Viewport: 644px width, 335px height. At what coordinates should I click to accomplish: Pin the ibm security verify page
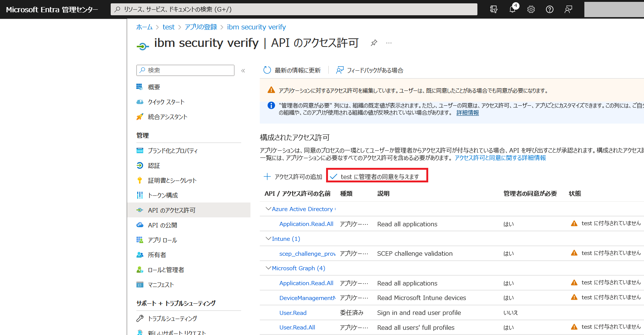click(374, 43)
